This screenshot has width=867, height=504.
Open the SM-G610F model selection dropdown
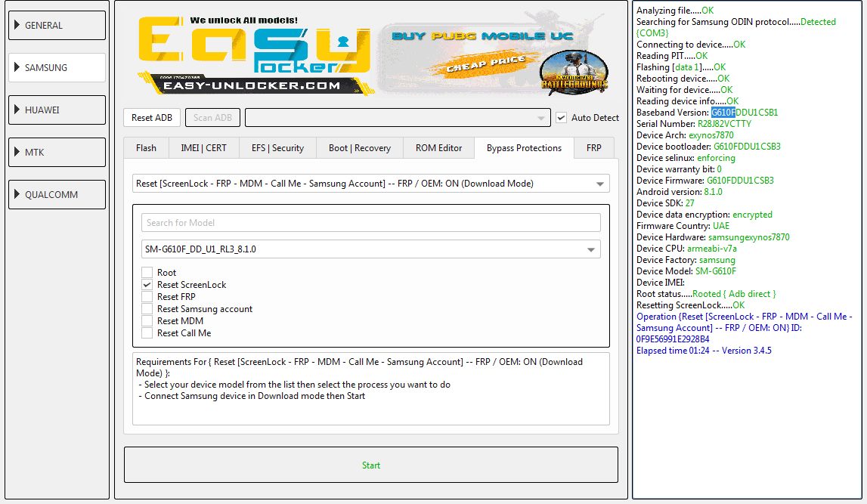tap(371, 249)
